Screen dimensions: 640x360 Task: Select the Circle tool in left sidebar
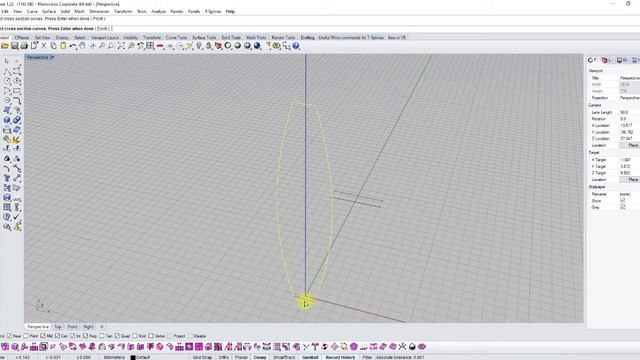[x=7, y=81]
